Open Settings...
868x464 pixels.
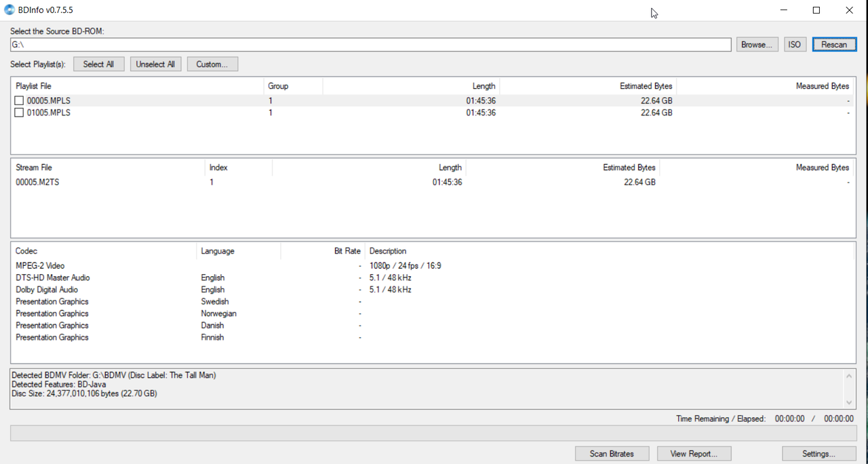coord(819,454)
